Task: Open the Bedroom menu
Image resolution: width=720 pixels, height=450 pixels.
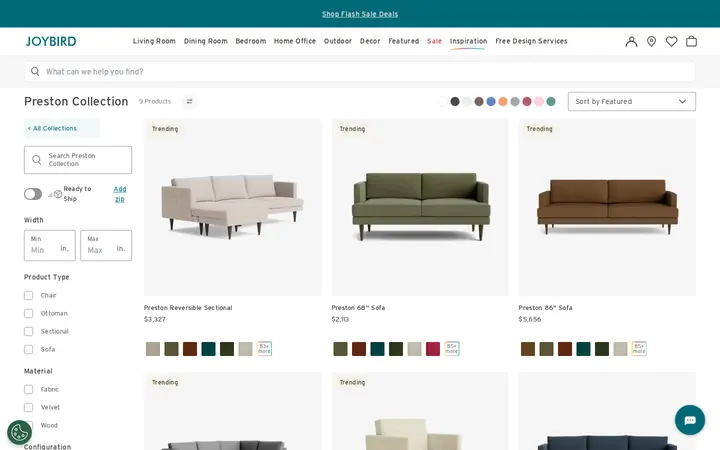Action: (x=251, y=41)
